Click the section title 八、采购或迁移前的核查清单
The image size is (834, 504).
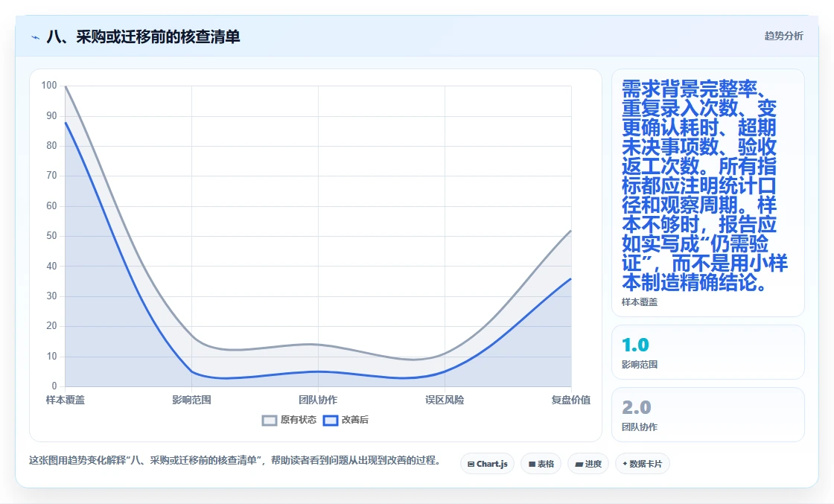144,36
